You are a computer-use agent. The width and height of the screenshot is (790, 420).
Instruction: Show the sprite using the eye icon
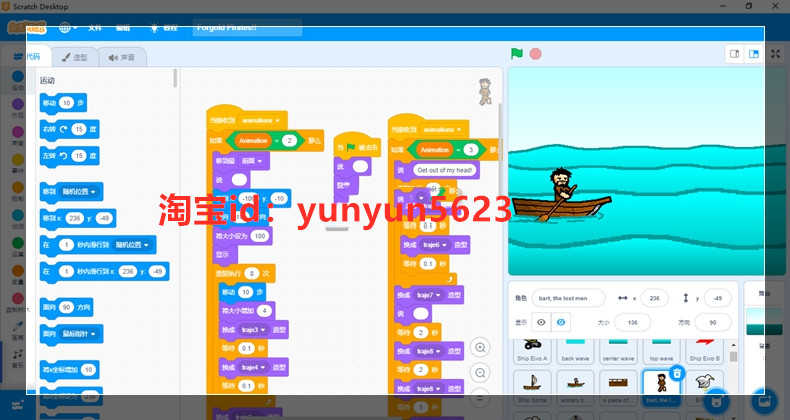541,322
